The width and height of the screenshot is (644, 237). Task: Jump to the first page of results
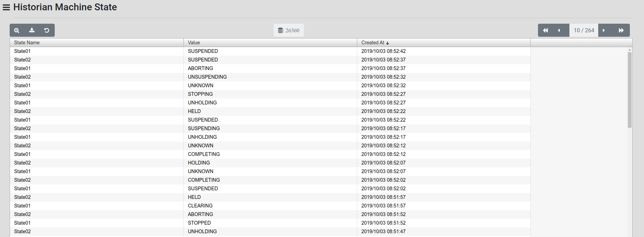(545, 30)
